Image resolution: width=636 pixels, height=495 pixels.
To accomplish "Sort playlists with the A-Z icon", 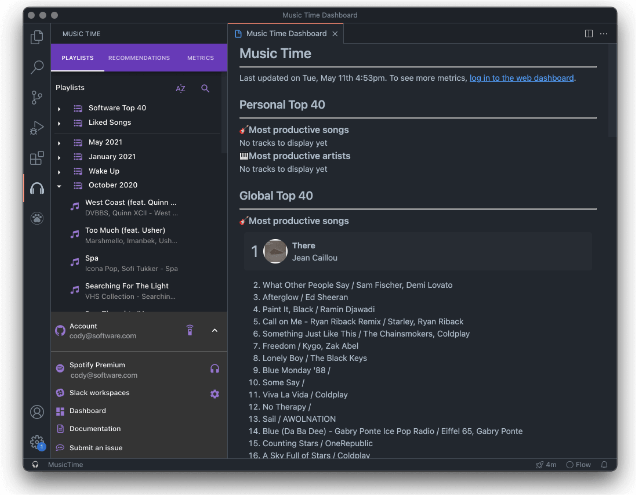I will 180,88.
